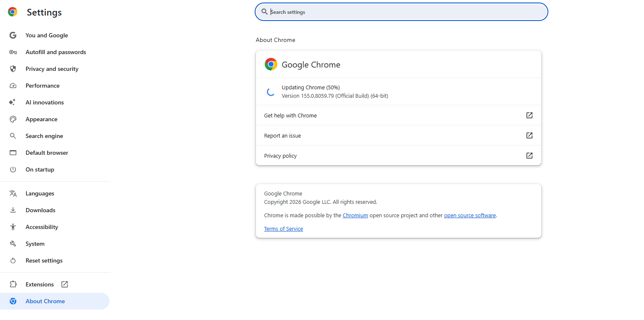Image resolution: width=644 pixels, height=320 pixels.
Task: Open the Terms of Service link
Action: [x=284, y=229]
